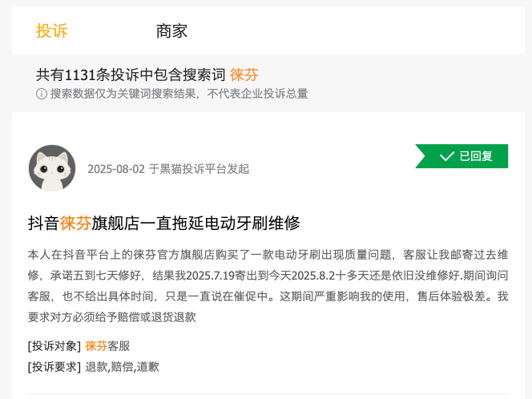Click orange 徕芬 keyword in the search summary
Viewport: 532px width, 399px height.
(x=244, y=75)
